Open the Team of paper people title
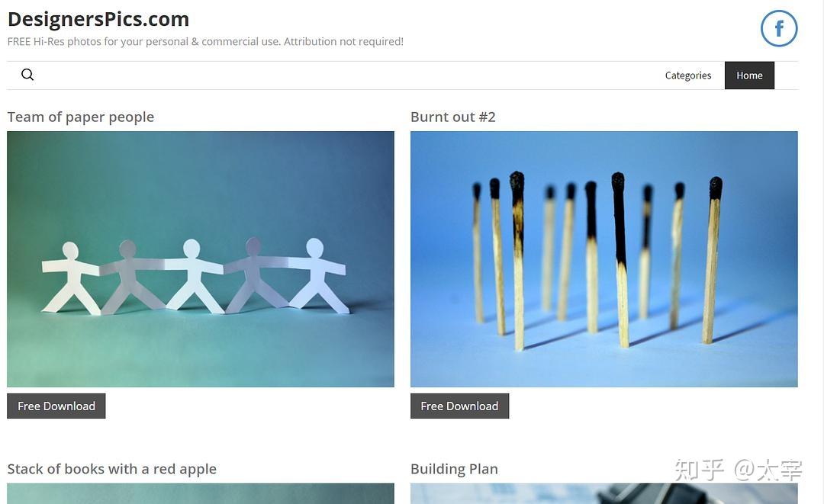This screenshot has width=824, height=504. (80, 117)
